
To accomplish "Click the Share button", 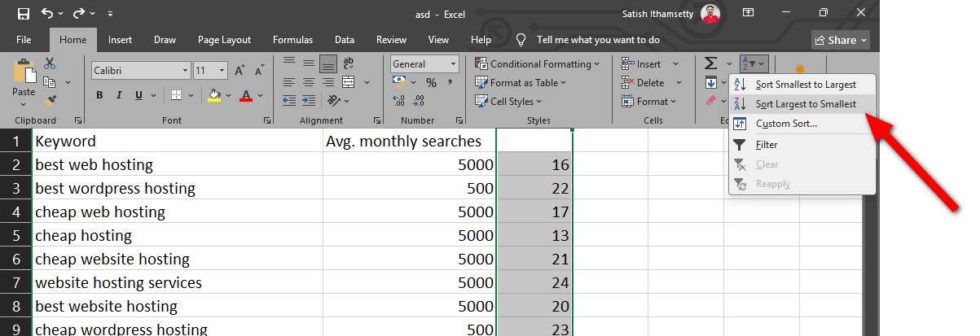I will 841,40.
